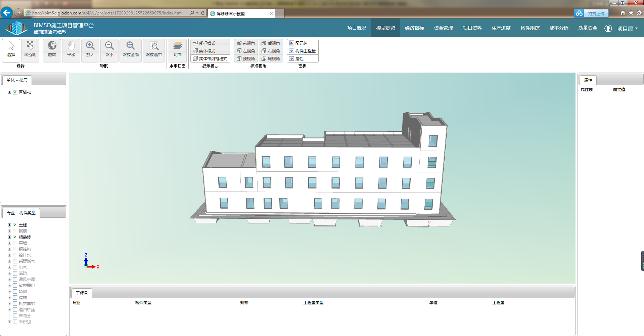The height and width of the screenshot is (336, 644).
Task: Switch model to 前视角 front view
Action: tap(245, 43)
